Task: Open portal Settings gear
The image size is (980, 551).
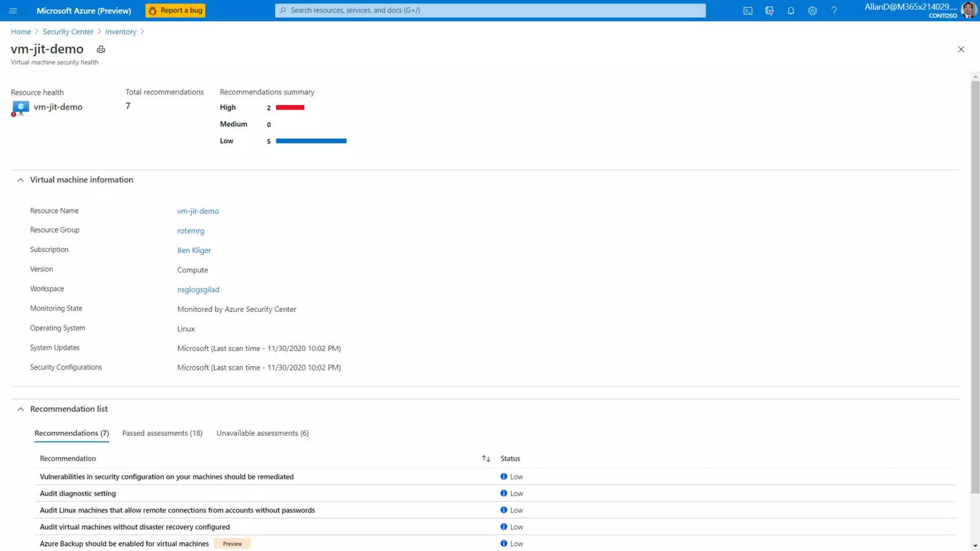Action: (x=812, y=11)
